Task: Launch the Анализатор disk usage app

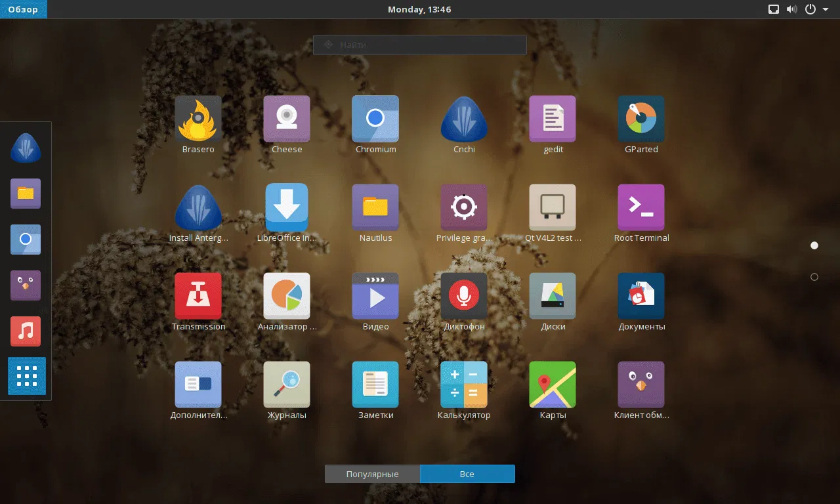Action: click(287, 296)
